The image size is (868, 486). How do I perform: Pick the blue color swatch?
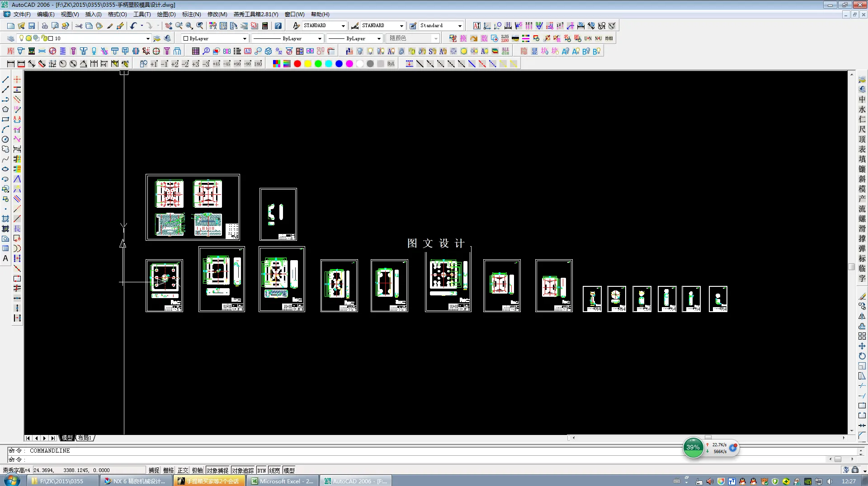click(339, 64)
